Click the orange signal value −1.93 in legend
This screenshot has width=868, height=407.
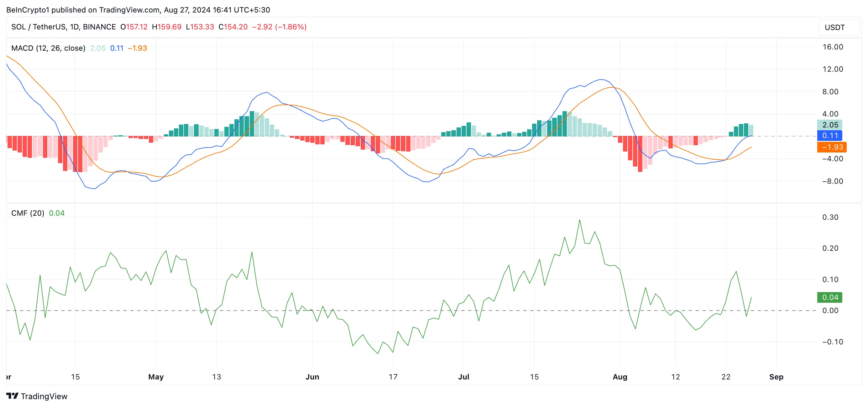click(138, 48)
